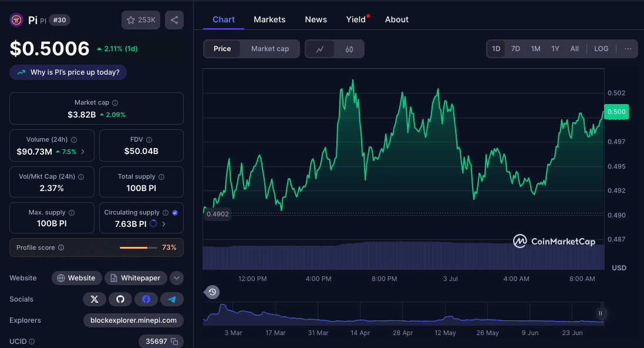Screen dimensions: 644x348
Task: Click the $50.04B FDV value
Action: tap(141, 152)
